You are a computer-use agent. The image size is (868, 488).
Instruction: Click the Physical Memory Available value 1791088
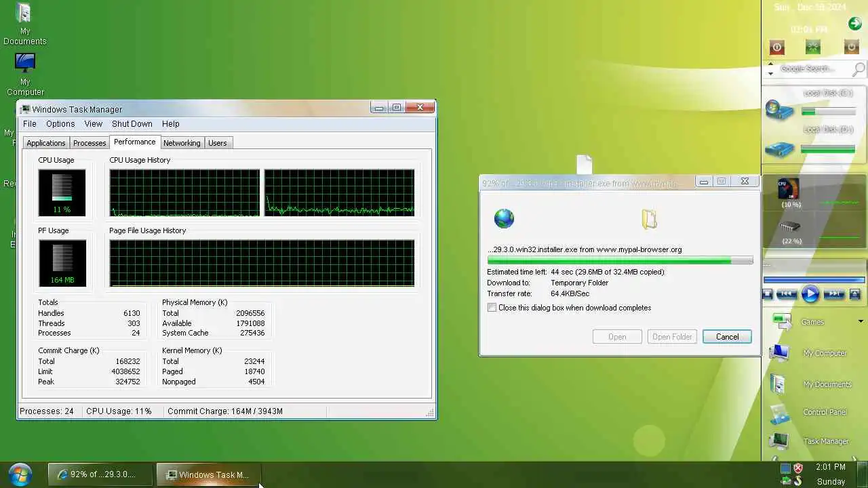click(x=250, y=323)
